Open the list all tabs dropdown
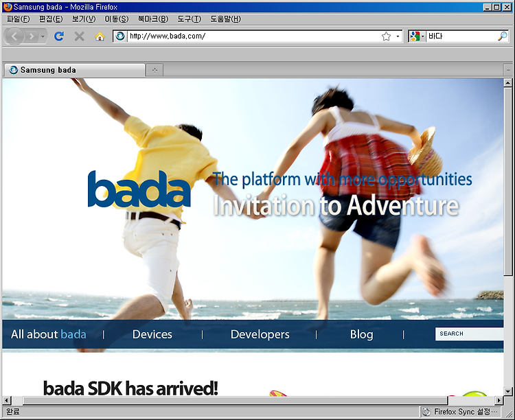Screen dimensions: 515x420 click(507, 70)
